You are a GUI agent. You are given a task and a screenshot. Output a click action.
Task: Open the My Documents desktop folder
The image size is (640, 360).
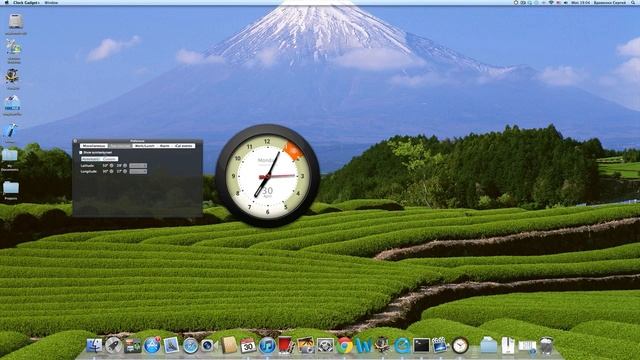(x=10, y=156)
